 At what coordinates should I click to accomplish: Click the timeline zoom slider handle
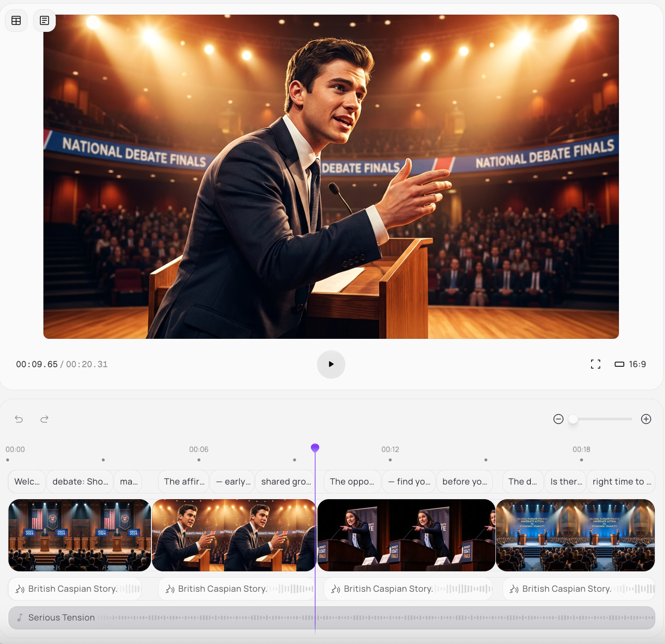tap(573, 419)
